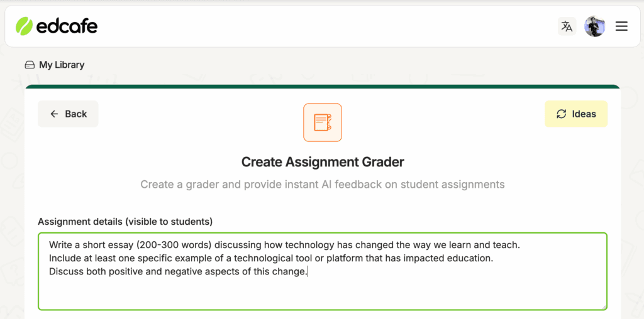Image resolution: width=644 pixels, height=319 pixels.
Task: Place cursor in line starting 'Include at least one'
Action: tap(270, 258)
